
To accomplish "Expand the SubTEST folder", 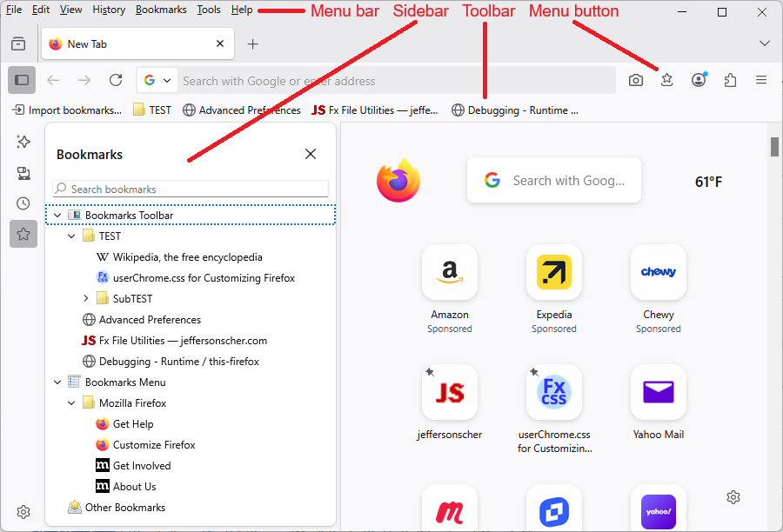I will pos(85,298).
